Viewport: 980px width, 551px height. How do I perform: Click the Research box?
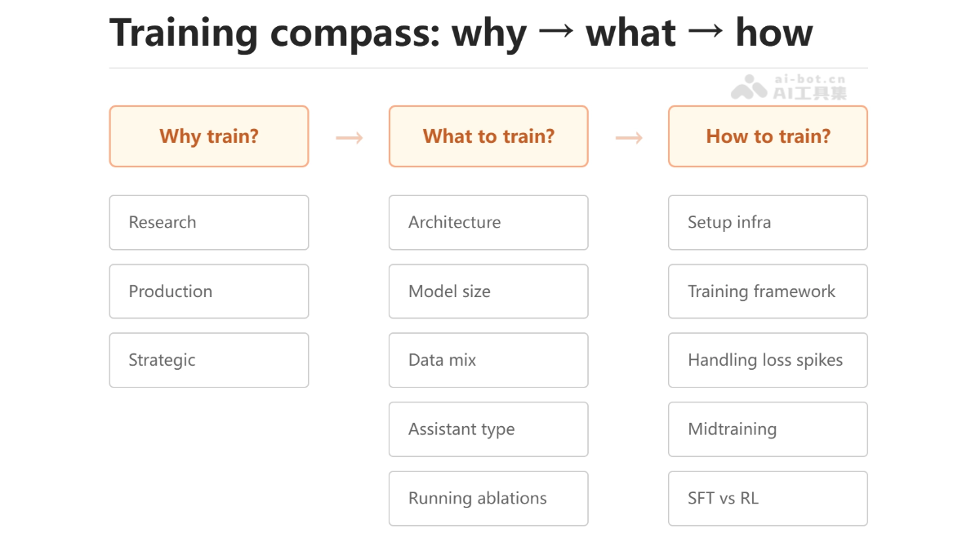click(x=209, y=222)
